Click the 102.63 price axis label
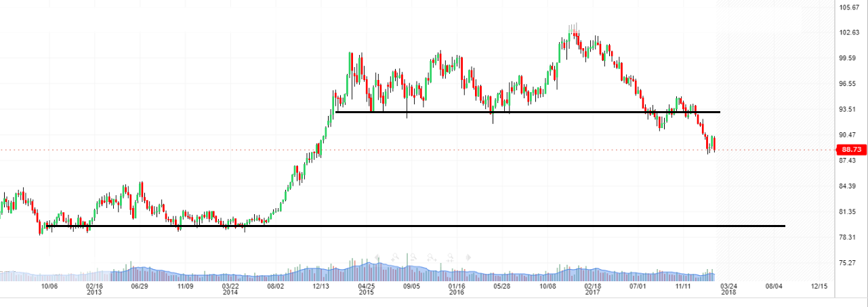The image size is (868, 307). point(849,33)
